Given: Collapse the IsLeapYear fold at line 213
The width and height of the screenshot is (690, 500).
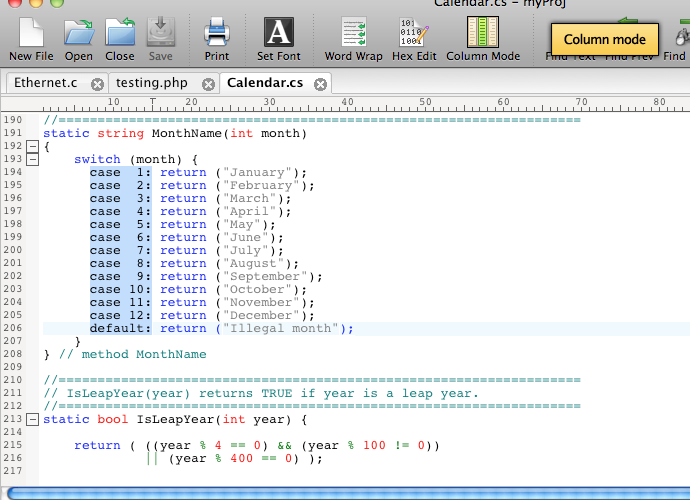Looking at the screenshot, I should point(33,419).
